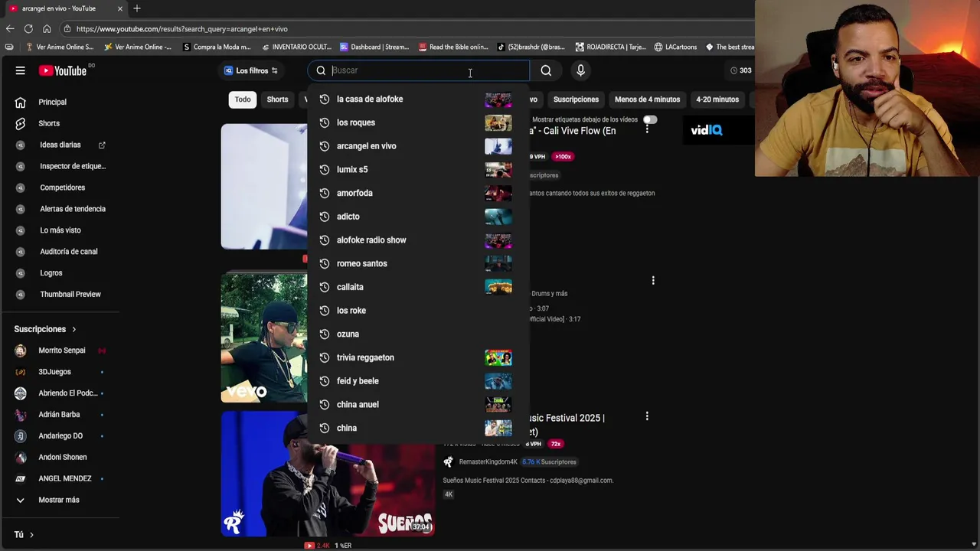Image resolution: width=980 pixels, height=551 pixels.
Task: Start voice search with the microphone icon
Action: point(580,70)
